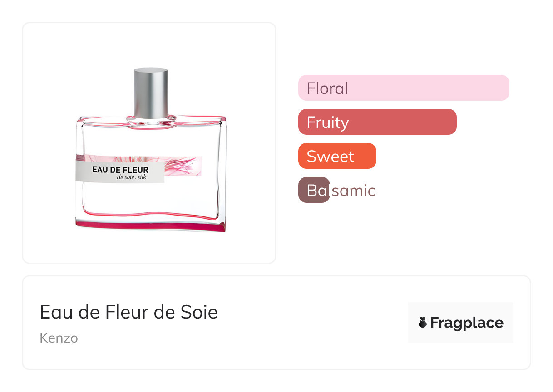Click the Fragplace wordmark text
Screen dimensions: 553x392
467,323
